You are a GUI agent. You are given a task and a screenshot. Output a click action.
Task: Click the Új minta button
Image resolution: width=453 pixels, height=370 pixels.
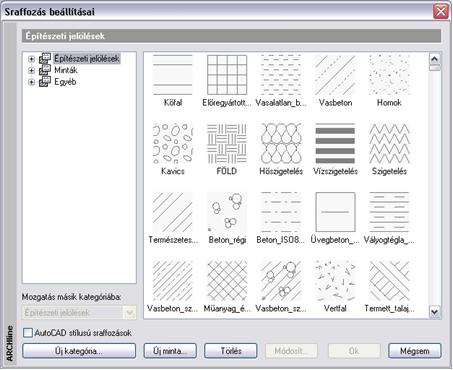pyautogui.click(x=170, y=351)
